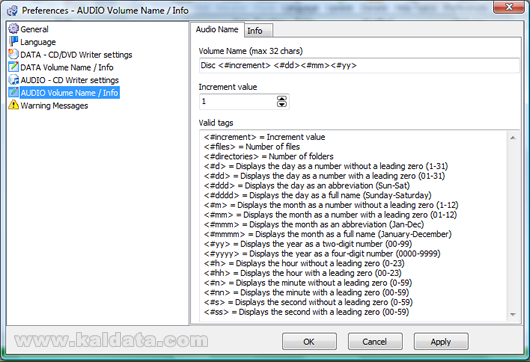Select AUDIO Volume Name / Info entry

pyautogui.click(x=69, y=93)
